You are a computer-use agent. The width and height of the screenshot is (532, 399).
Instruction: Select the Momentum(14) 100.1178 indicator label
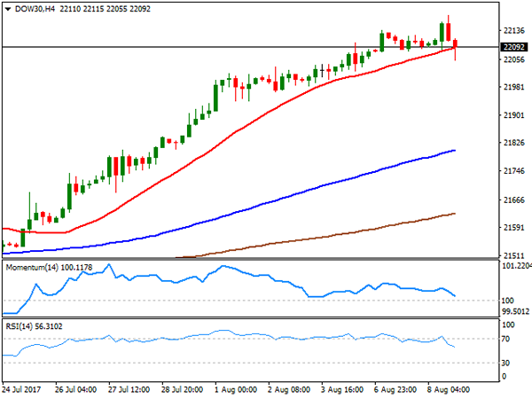49,268
